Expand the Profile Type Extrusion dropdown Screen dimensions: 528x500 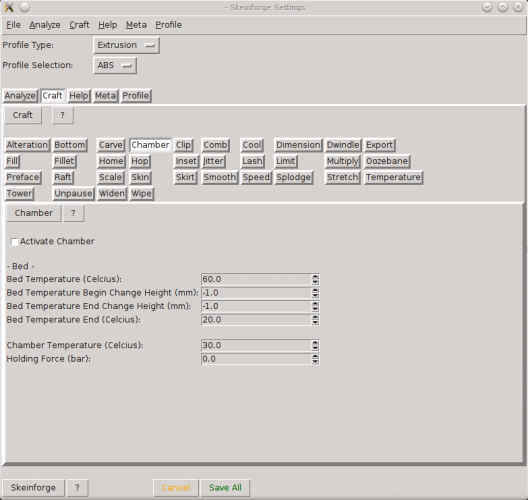[126, 45]
